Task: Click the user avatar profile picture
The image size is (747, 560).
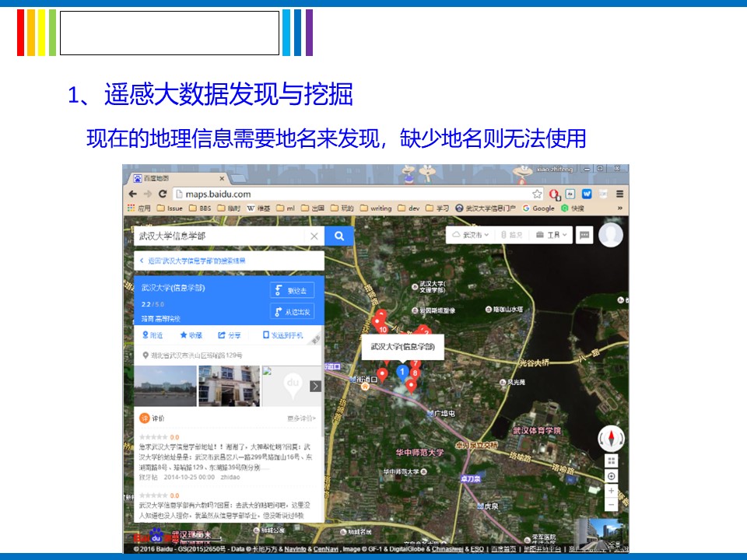Action: pyautogui.click(x=611, y=235)
